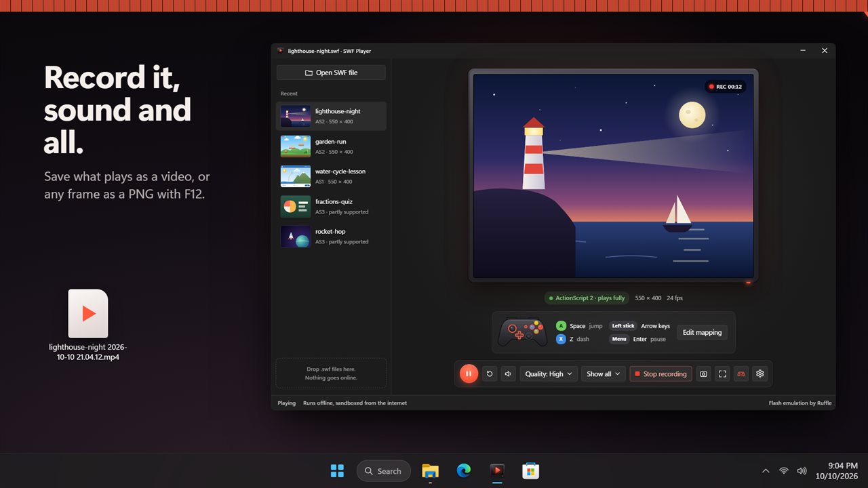Pause playback with the orange pause button
This screenshot has width=868, height=488.
click(x=469, y=373)
